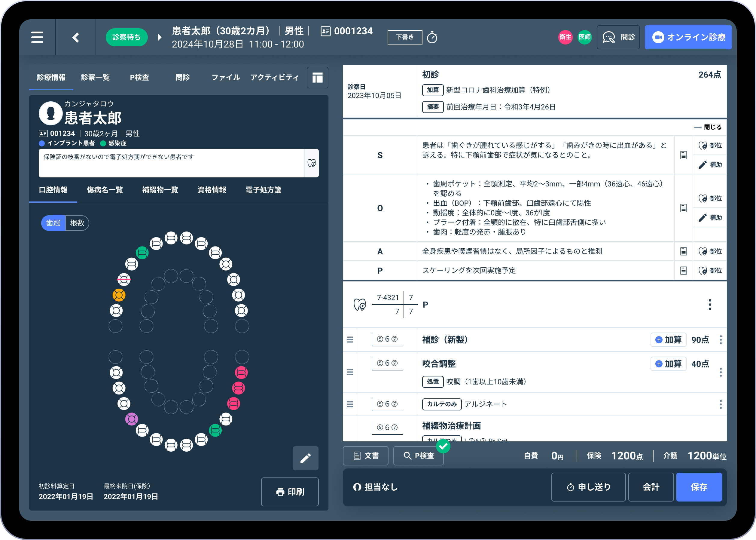756x540 pixels.
Task: Click pencil edit icon below tooth chart
Action: pos(305,458)
